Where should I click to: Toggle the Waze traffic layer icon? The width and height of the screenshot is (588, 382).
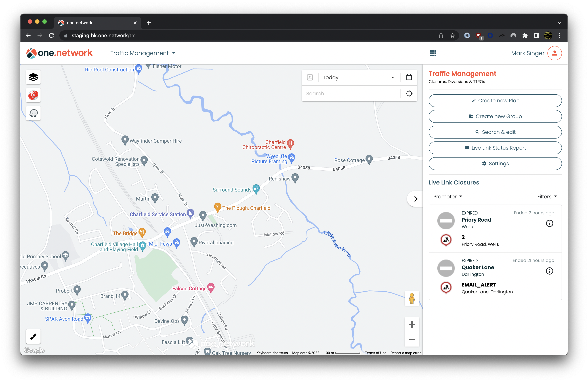click(33, 113)
